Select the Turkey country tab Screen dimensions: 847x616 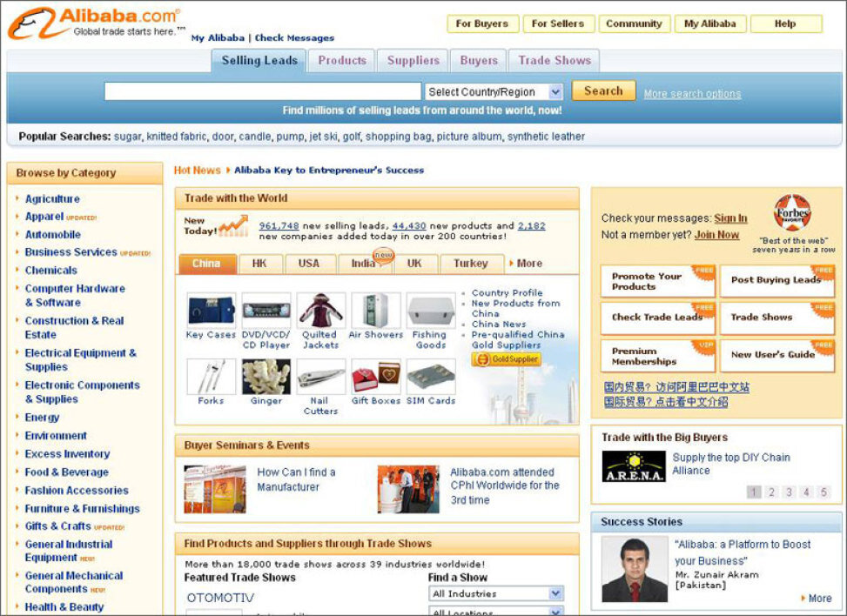(x=471, y=264)
